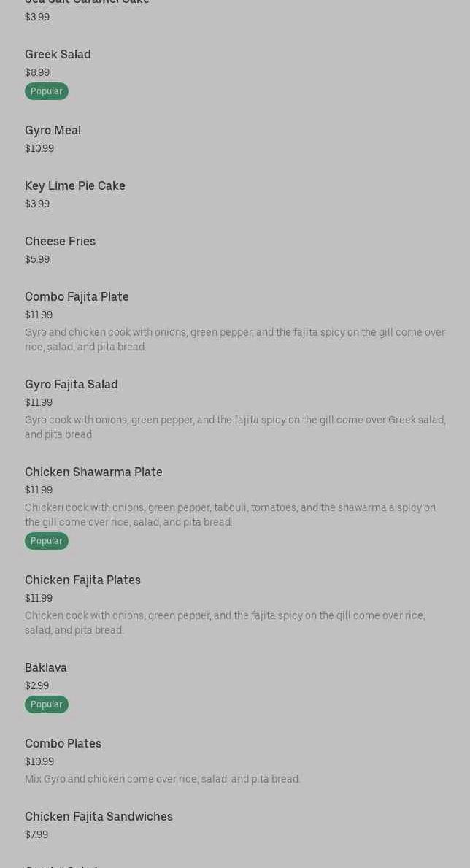Viewport: 470px width, 868px height.
Task: Select Chicken Fajita Sandwiches
Action: click(99, 817)
